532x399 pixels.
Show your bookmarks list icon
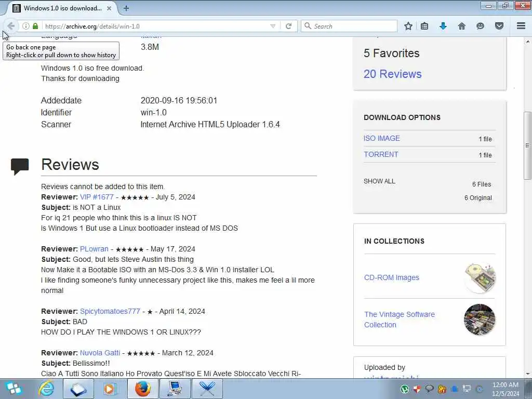click(x=424, y=26)
